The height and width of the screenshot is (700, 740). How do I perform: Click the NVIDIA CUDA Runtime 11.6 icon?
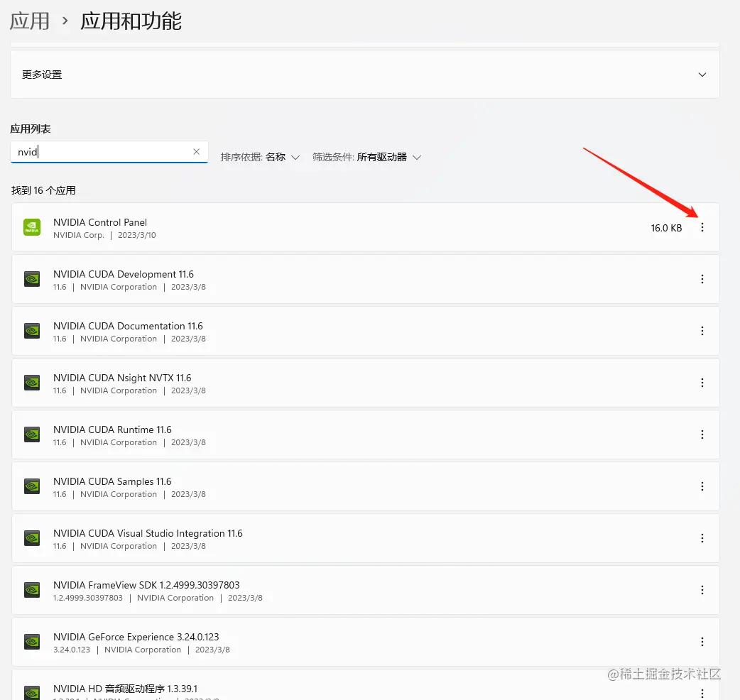[x=32, y=434]
